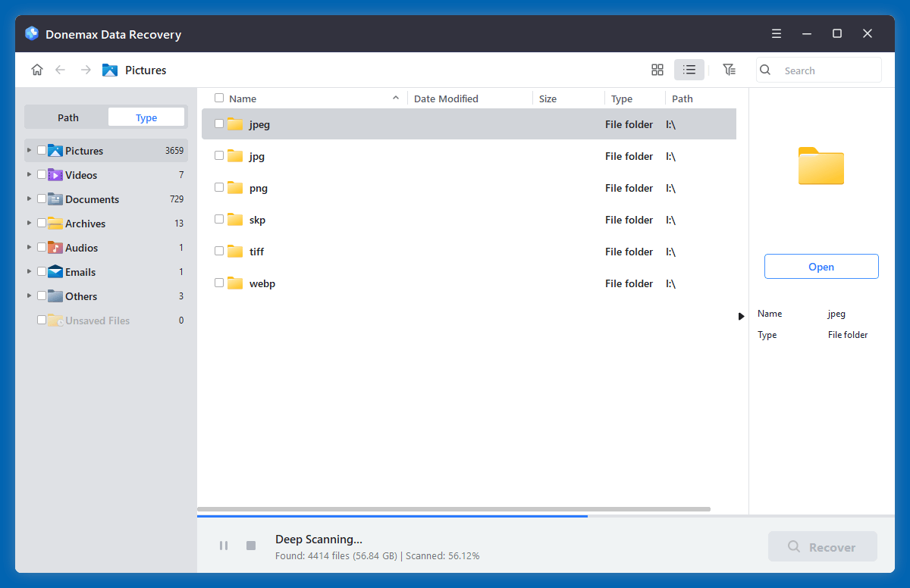The image size is (910, 588).
Task: Click the back navigation arrow
Action: [60, 69]
